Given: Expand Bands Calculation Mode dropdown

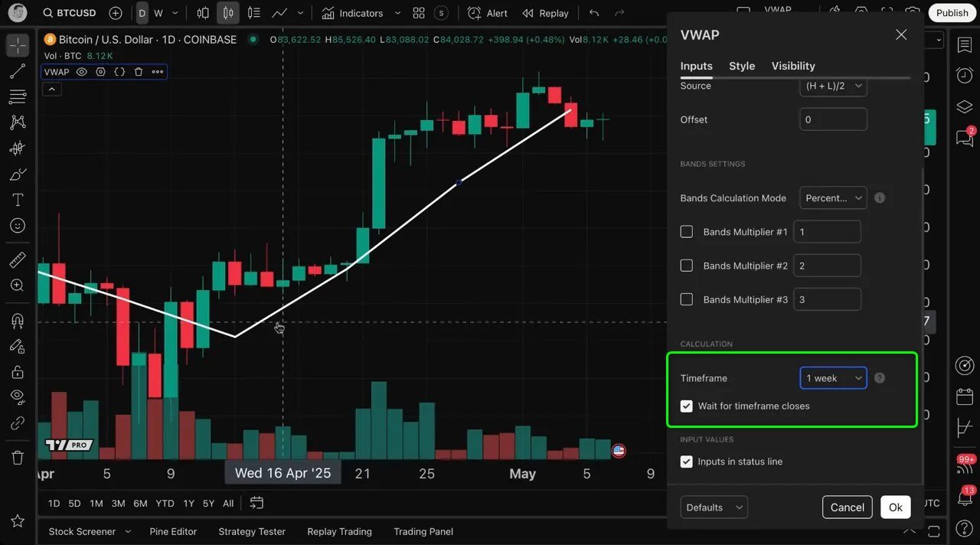Looking at the screenshot, I should click(x=833, y=198).
